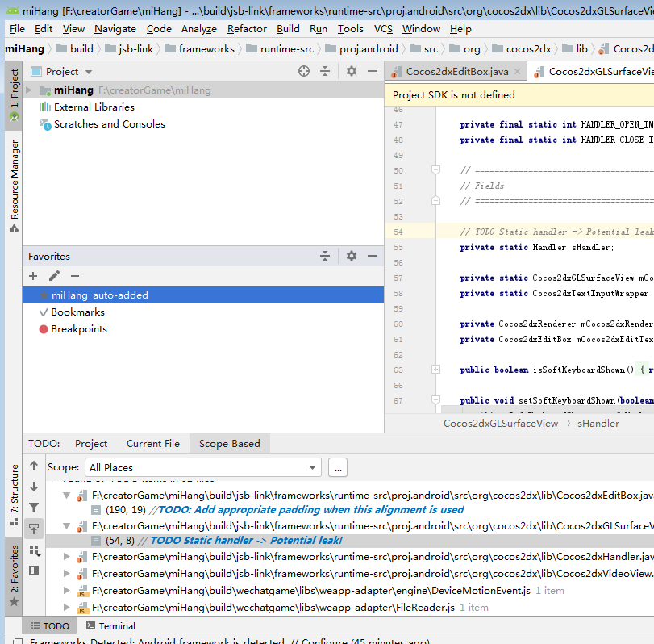The height and width of the screenshot is (644, 654).
Task: Collapse the Cocos2dxEditBox.java TODO node
Action: click(x=66, y=496)
